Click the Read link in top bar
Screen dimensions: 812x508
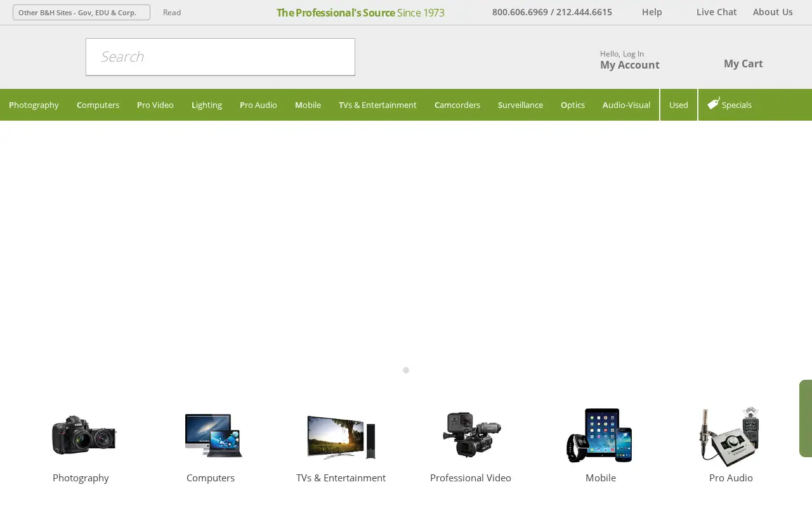pyautogui.click(x=172, y=12)
